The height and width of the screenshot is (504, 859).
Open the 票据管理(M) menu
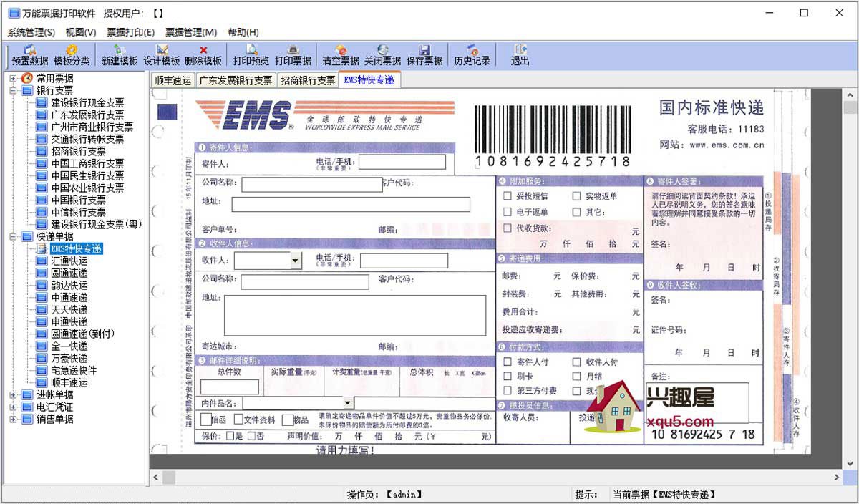(191, 32)
